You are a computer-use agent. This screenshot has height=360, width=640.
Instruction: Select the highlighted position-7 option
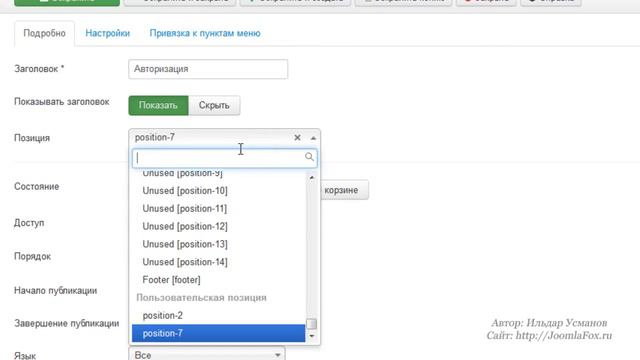pyautogui.click(x=218, y=333)
